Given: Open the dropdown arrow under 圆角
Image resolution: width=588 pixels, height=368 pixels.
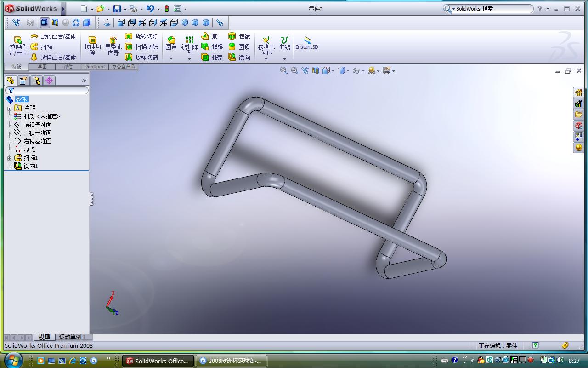Looking at the screenshot, I should tap(171, 59).
